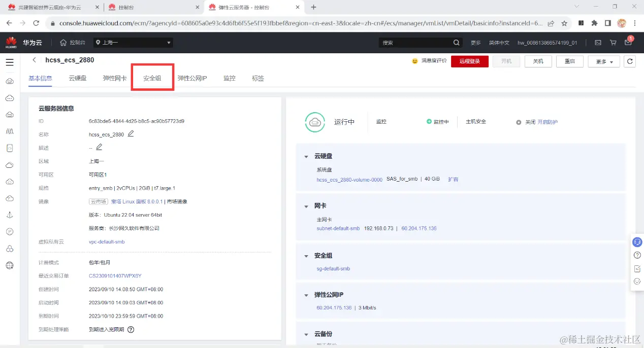
Task: Open hcss_ecs_2880-volume-0000 disk link
Action: [349, 180]
